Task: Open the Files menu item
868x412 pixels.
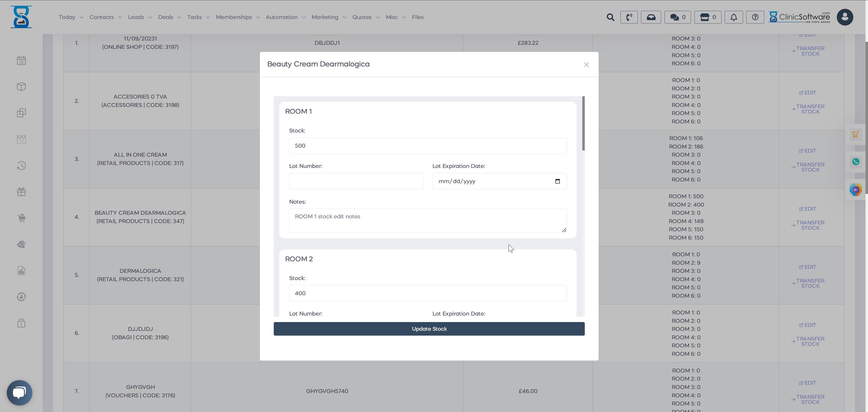Action: pos(417,17)
